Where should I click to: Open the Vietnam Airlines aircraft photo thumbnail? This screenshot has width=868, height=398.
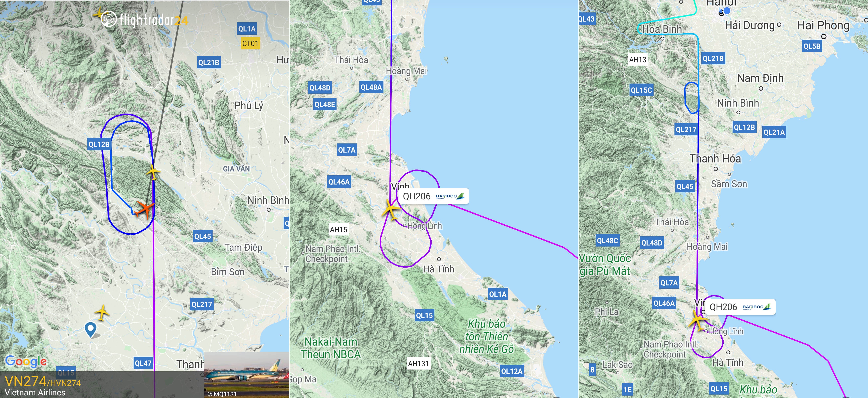point(246,375)
